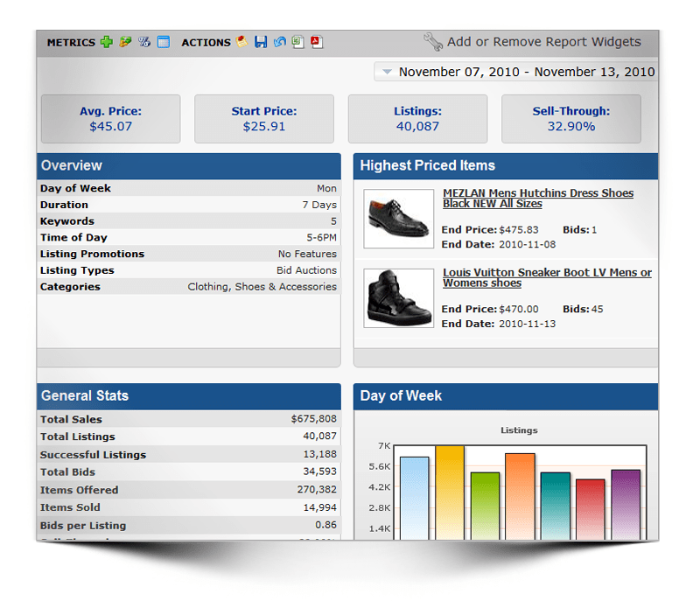Open the date range dropdown arrow
This screenshot has width=700, height=601.
coord(387,72)
